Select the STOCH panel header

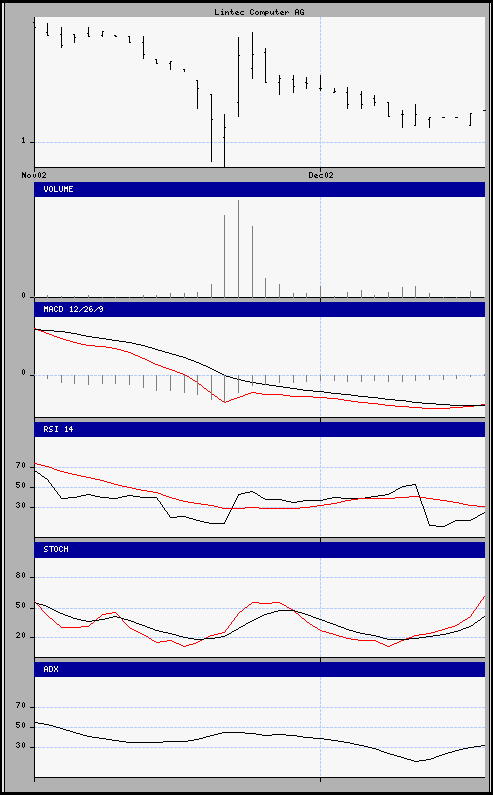(260, 550)
